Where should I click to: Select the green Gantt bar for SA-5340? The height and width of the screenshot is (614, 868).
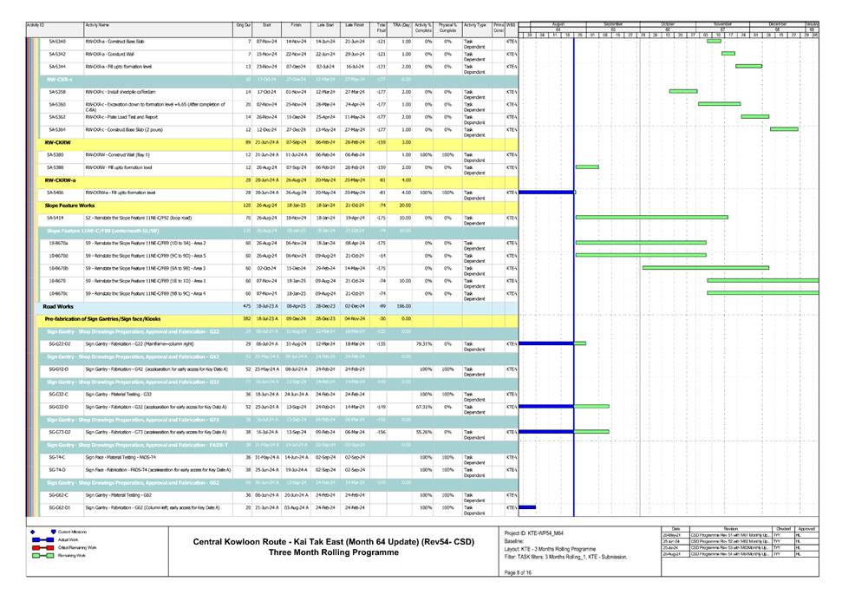714,41
